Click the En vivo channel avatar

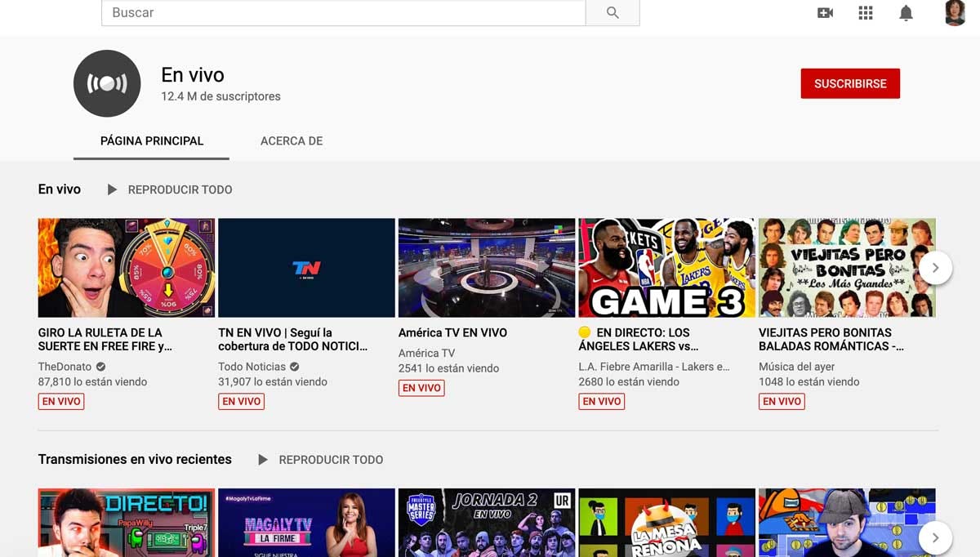point(107,83)
